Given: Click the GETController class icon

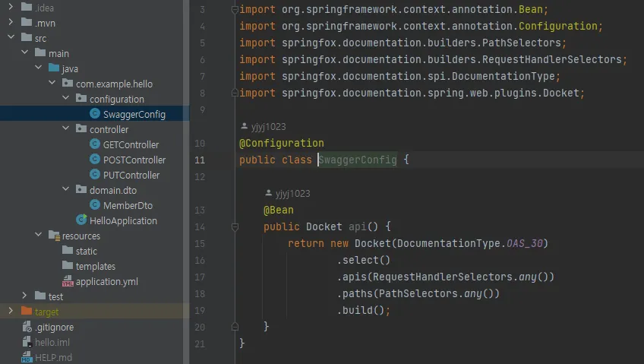Looking at the screenshot, I should (x=95, y=144).
